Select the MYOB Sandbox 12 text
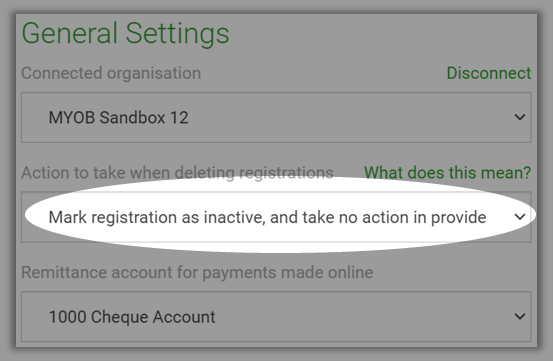The image size is (553, 361). (x=118, y=117)
